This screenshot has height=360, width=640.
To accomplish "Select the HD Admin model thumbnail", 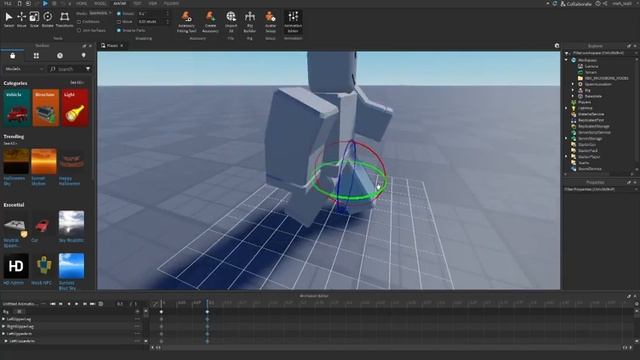I will 16,266.
